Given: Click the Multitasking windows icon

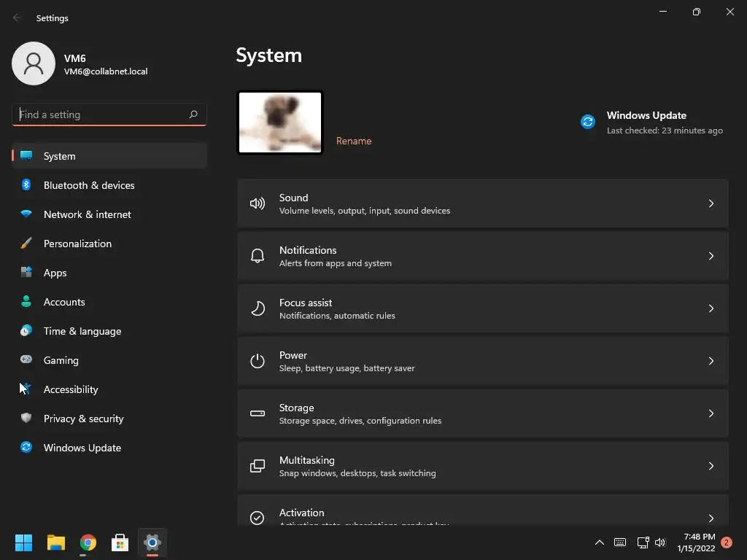Looking at the screenshot, I should (258, 466).
